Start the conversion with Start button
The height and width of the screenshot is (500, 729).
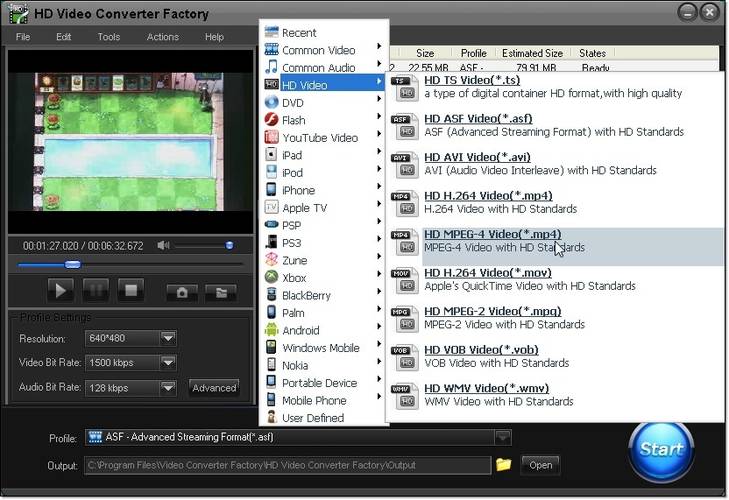[x=661, y=450]
